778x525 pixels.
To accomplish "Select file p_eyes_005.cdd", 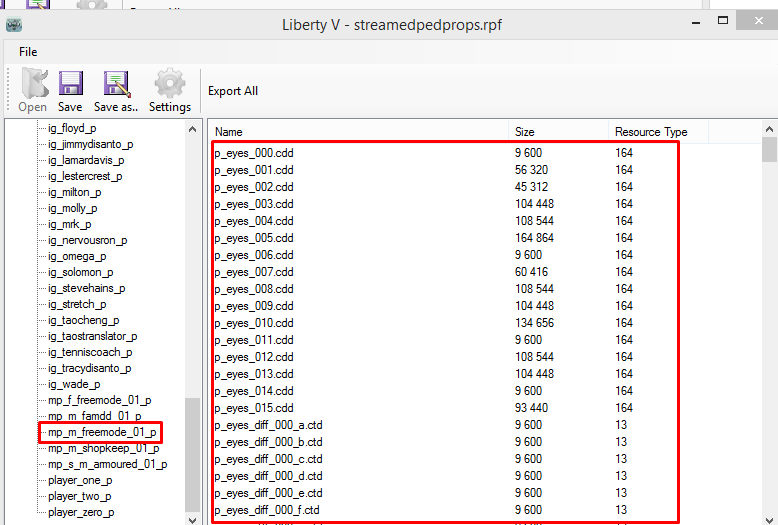I will pos(254,238).
